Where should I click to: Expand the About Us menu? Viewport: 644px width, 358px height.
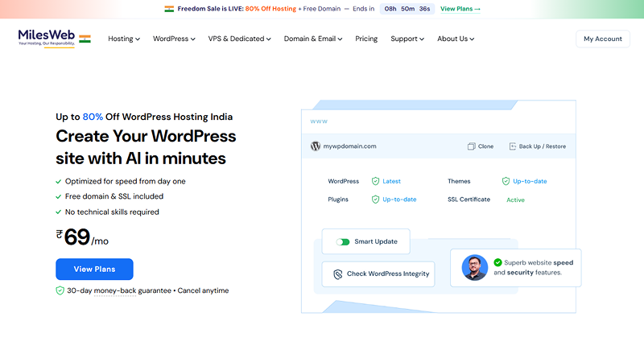456,39
